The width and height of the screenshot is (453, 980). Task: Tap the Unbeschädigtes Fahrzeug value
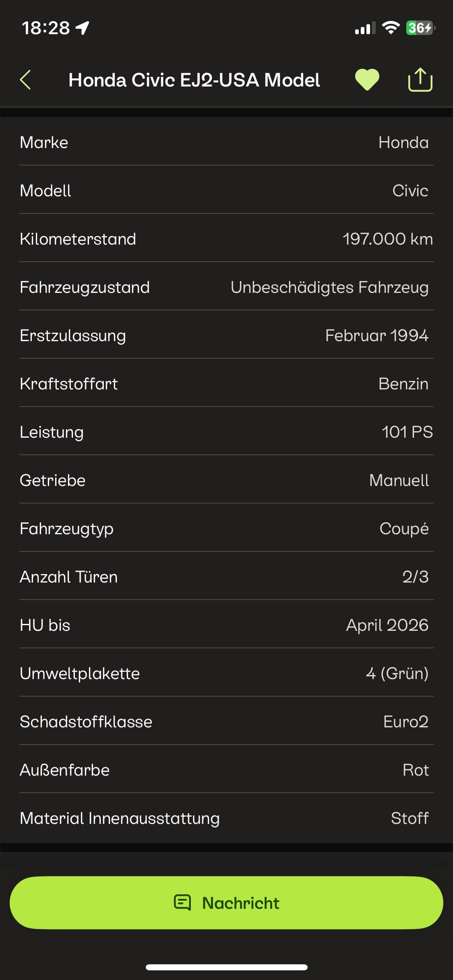(329, 287)
